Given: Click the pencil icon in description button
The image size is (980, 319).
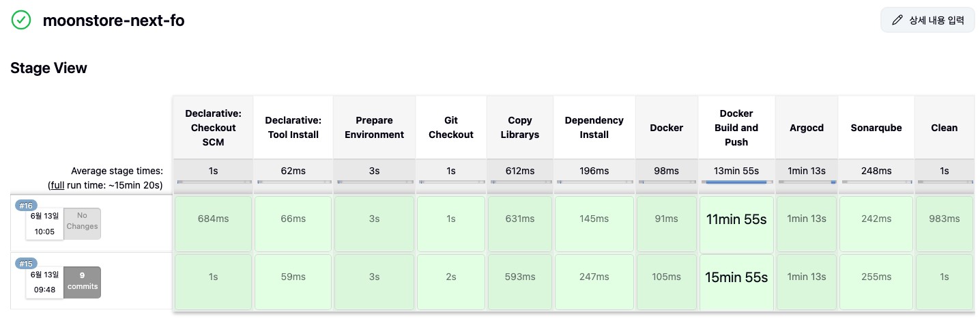Looking at the screenshot, I should 897,20.
